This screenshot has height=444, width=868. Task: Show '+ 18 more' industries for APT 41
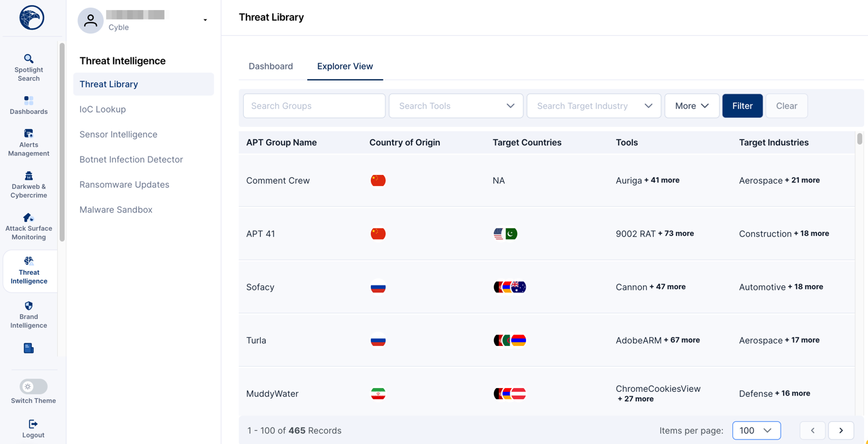click(x=811, y=234)
